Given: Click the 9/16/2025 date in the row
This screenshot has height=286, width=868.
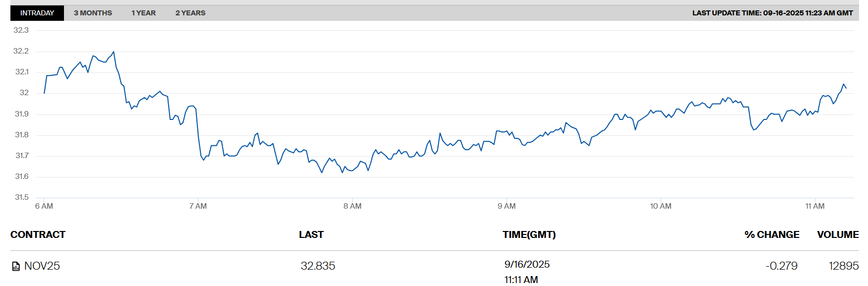Looking at the screenshot, I should point(527,264).
